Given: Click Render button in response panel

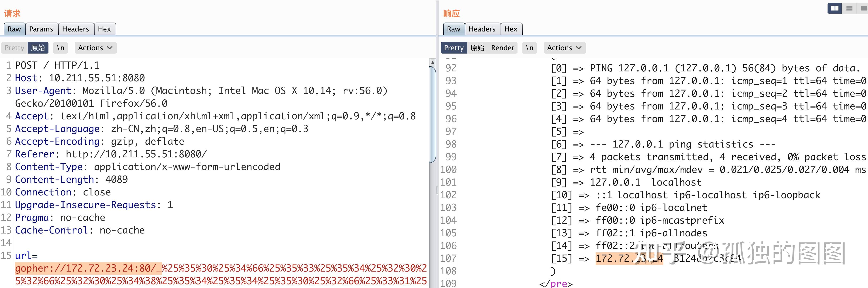Looking at the screenshot, I should point(502,48).
